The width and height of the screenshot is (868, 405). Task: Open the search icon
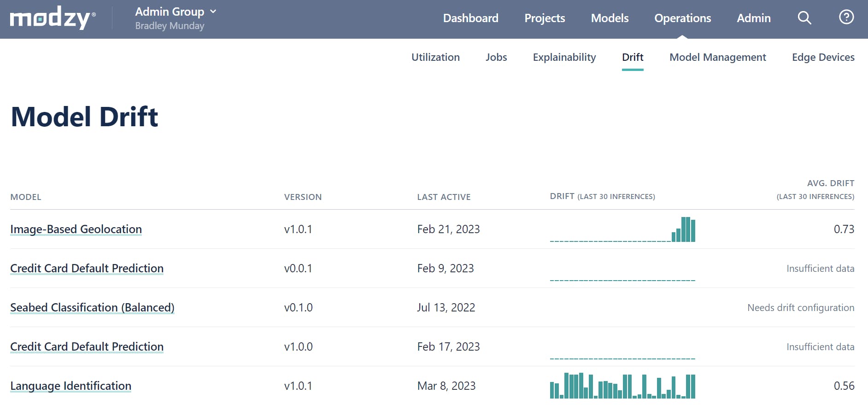tap(804, 18)
